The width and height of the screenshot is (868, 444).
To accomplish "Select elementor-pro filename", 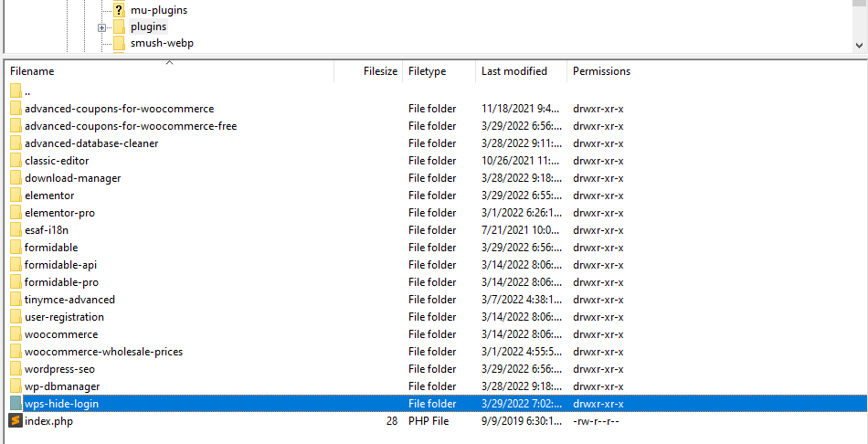I will click(59, 213).
